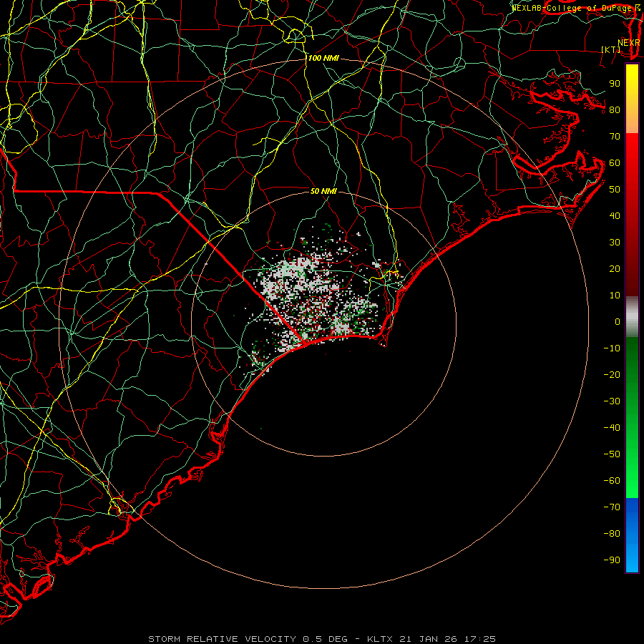Screen dimensions: 644x644
Task: Click the '0' value on the velocity scale
Action: pyautogui.click(x=618, y=322)
